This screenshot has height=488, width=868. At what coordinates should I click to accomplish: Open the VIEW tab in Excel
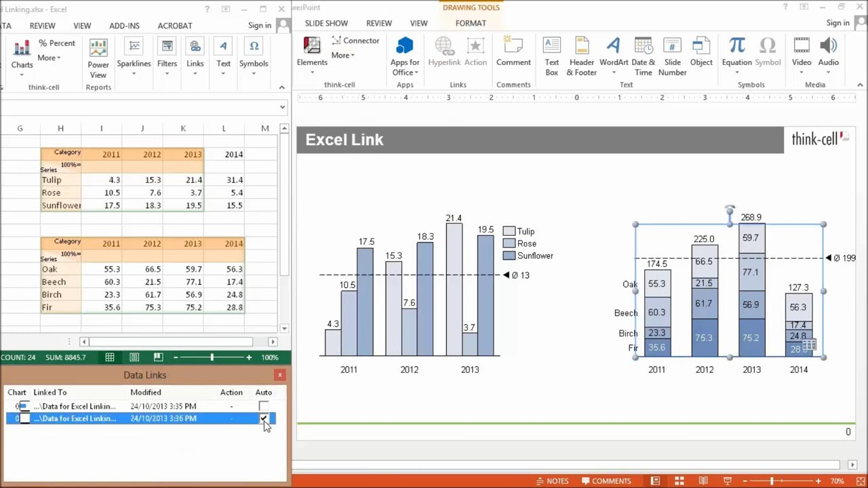(x=82, y=25)
